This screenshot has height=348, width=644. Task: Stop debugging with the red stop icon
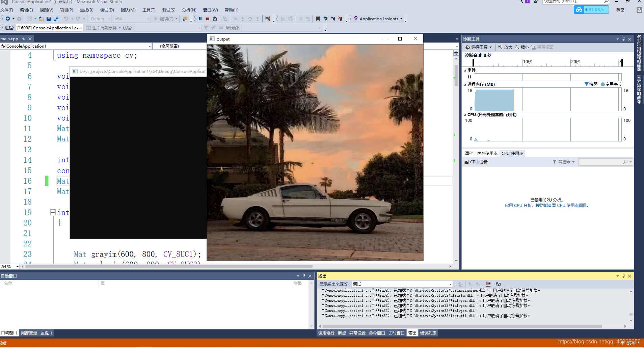(208, 19)
